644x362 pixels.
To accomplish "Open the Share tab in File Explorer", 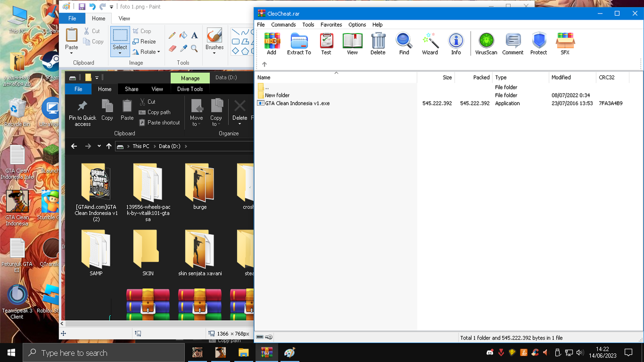I will pos(132,89).
